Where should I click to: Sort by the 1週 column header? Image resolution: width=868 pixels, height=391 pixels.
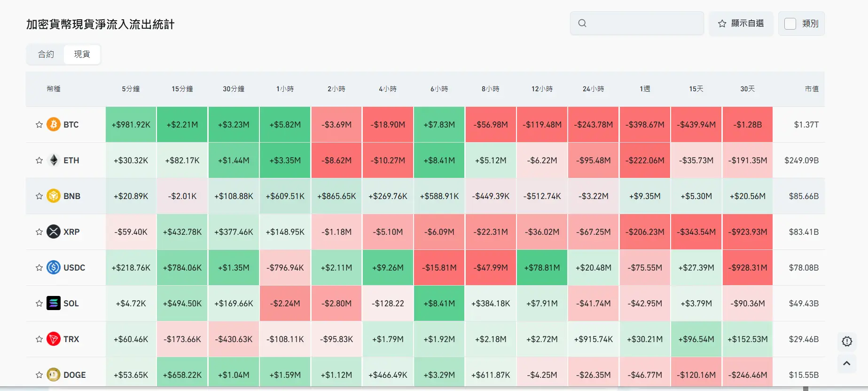(645, 89)
